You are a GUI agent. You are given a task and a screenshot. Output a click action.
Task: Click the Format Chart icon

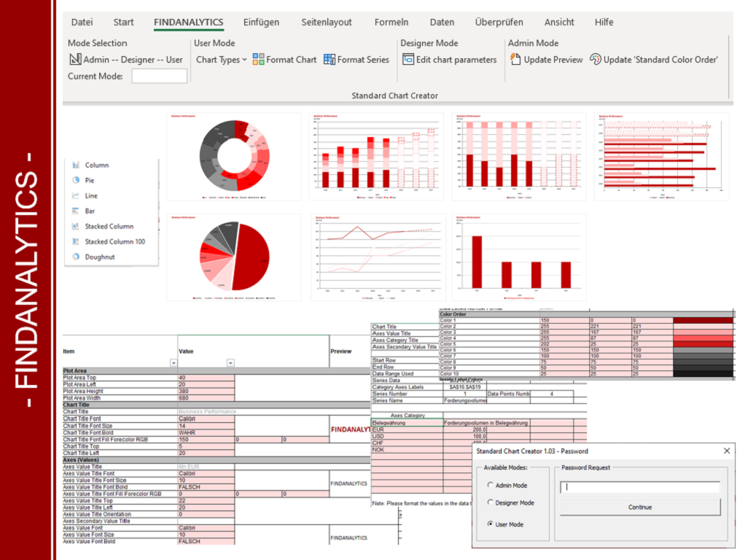(259, 60)
